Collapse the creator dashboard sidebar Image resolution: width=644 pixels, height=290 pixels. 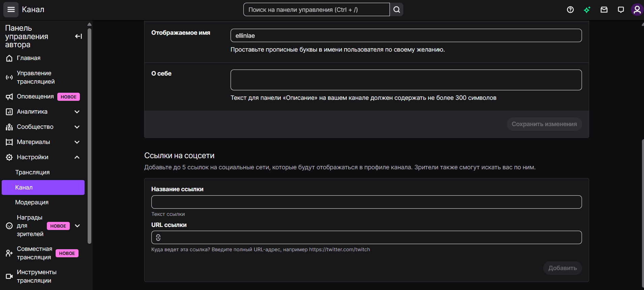click(x=78, y=36)
